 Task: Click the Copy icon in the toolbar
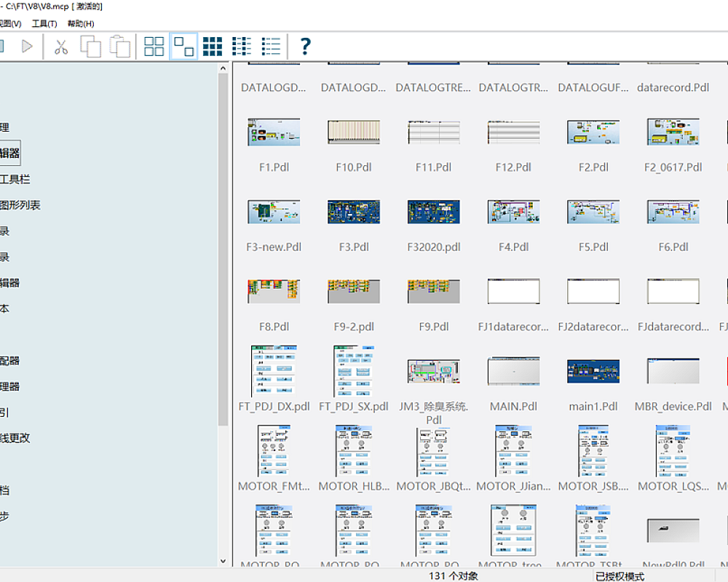(x=90, y=46)
